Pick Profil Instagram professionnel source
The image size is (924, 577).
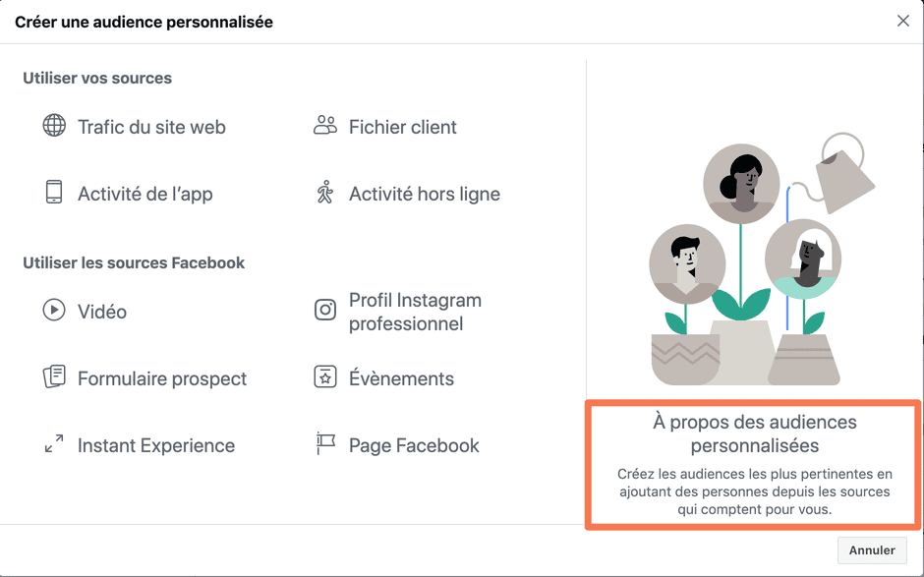pos(415,312)
